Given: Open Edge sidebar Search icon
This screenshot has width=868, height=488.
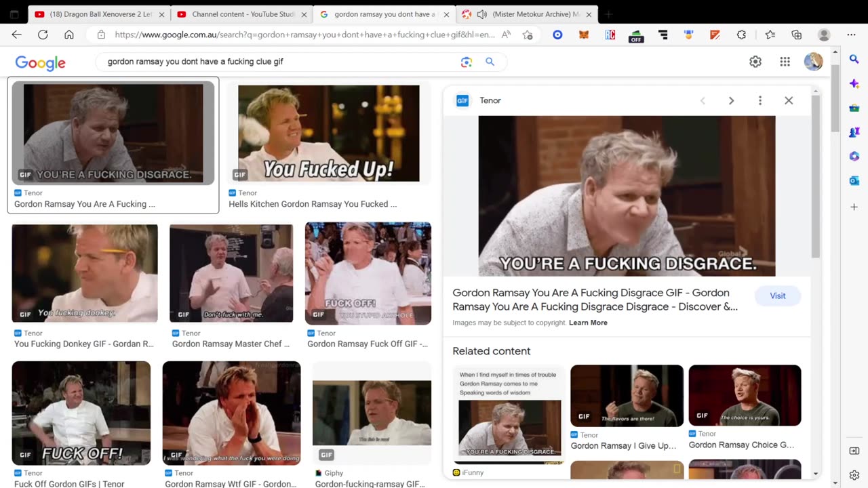Looking at the screenshot, I should 854,60.
